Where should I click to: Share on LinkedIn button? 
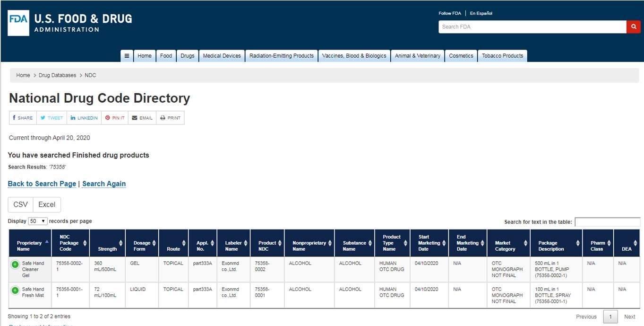click(84, 118)
